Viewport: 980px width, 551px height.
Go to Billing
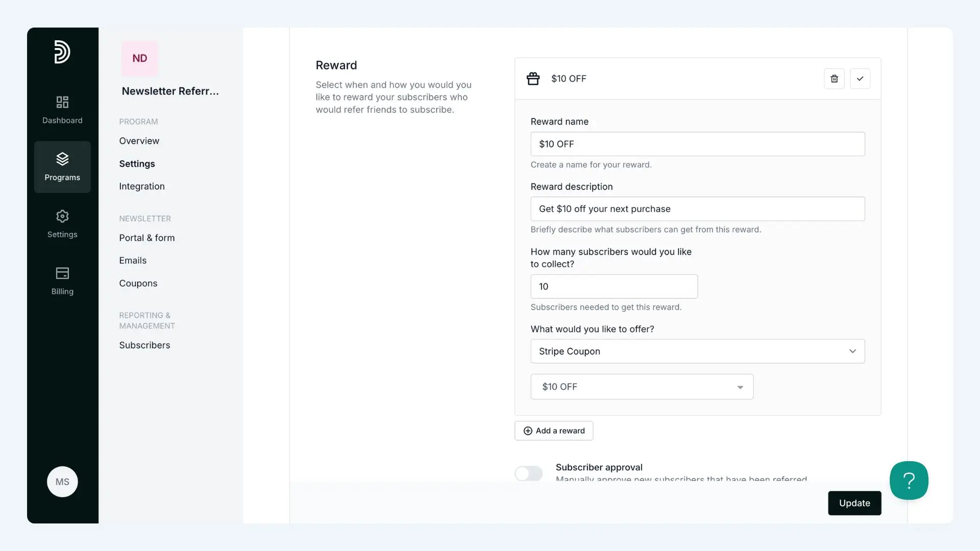pyautogui.click(x=62, y=281)
